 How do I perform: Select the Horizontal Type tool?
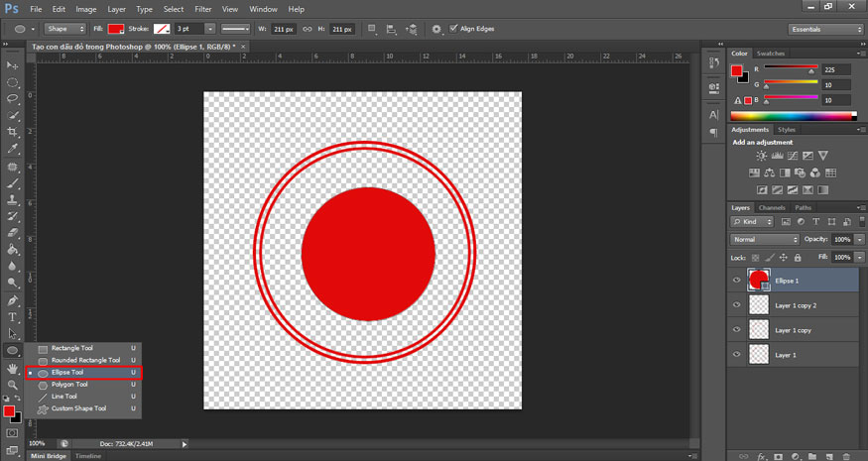coord(12,317)
